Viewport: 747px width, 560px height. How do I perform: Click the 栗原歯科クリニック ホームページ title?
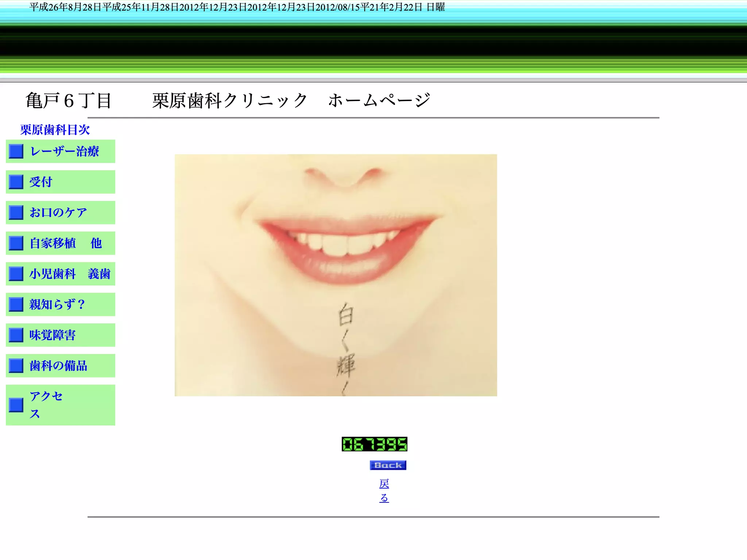291,101
